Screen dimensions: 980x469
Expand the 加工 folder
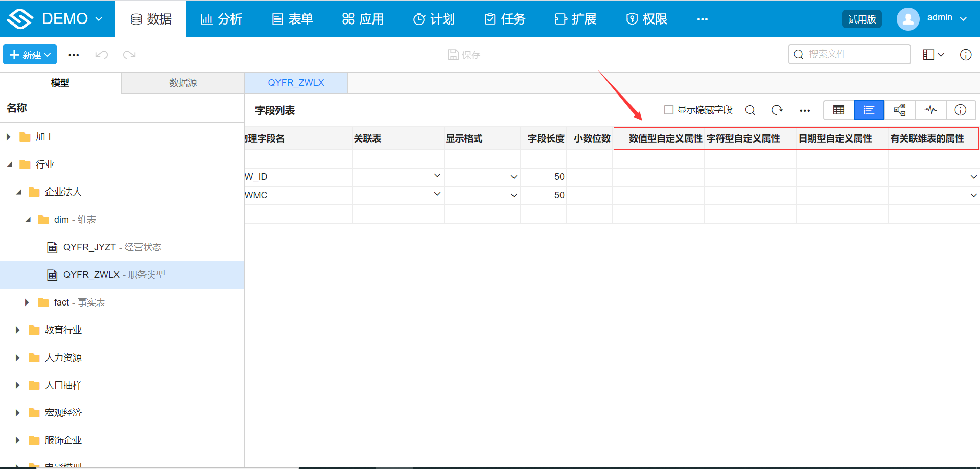click(9, 137)
